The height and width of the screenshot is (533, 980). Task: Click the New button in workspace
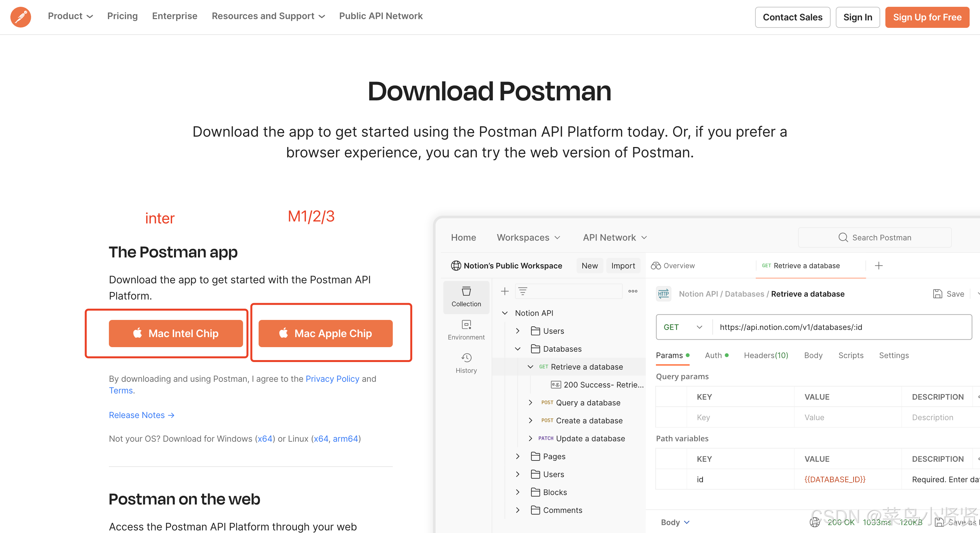point(590,266)
